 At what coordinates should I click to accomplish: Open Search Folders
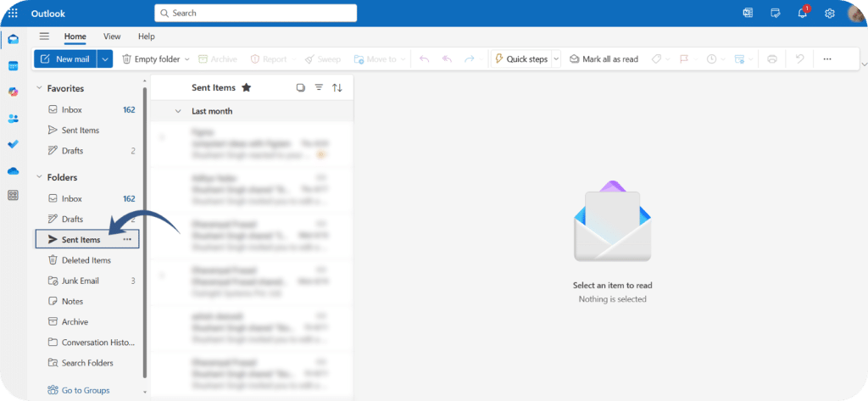[x=86, y=363]
